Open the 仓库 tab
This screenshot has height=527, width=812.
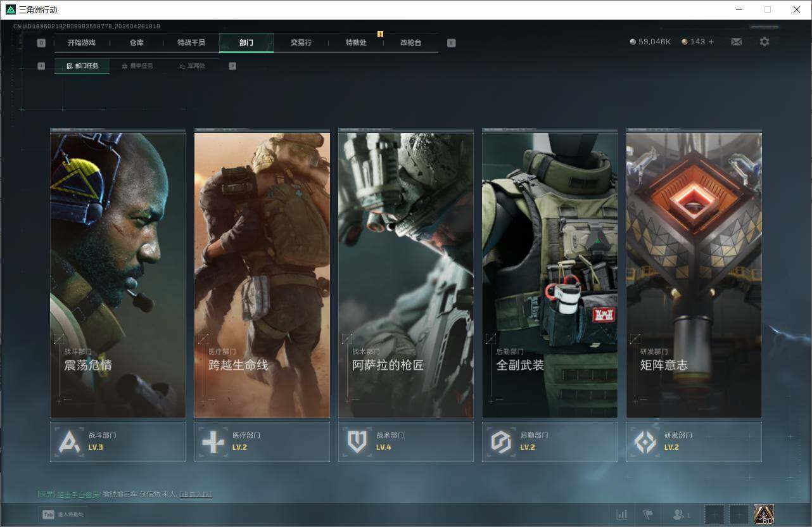136,42
